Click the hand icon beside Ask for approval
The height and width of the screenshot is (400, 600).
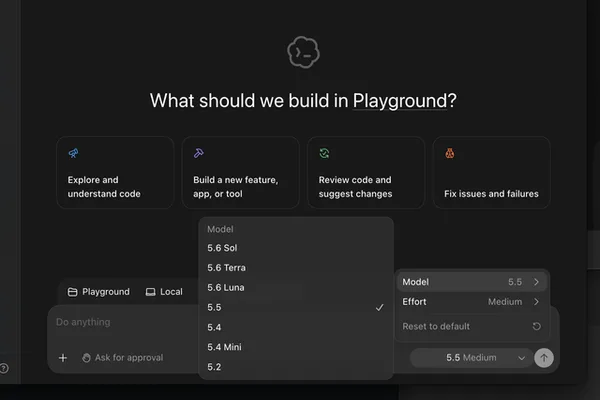(x=86, y=358)
